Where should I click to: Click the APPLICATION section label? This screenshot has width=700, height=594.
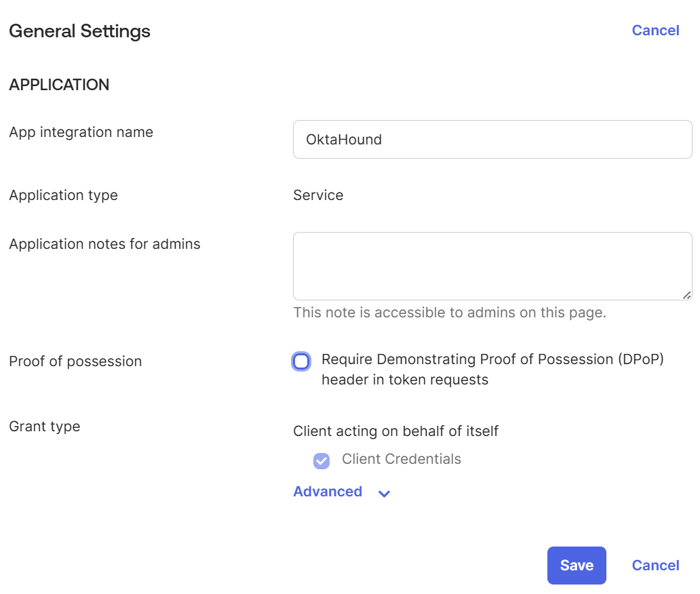click(59, 84)
